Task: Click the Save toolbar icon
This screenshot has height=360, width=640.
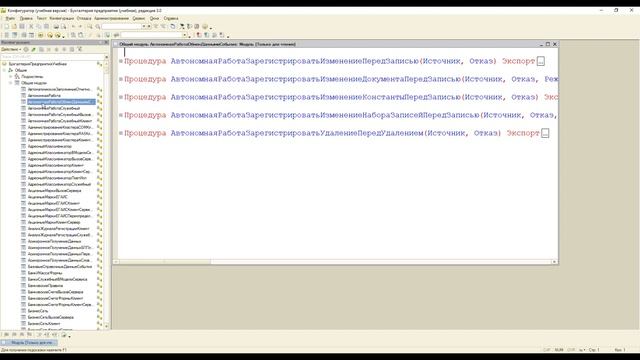Action: [22, 27]
